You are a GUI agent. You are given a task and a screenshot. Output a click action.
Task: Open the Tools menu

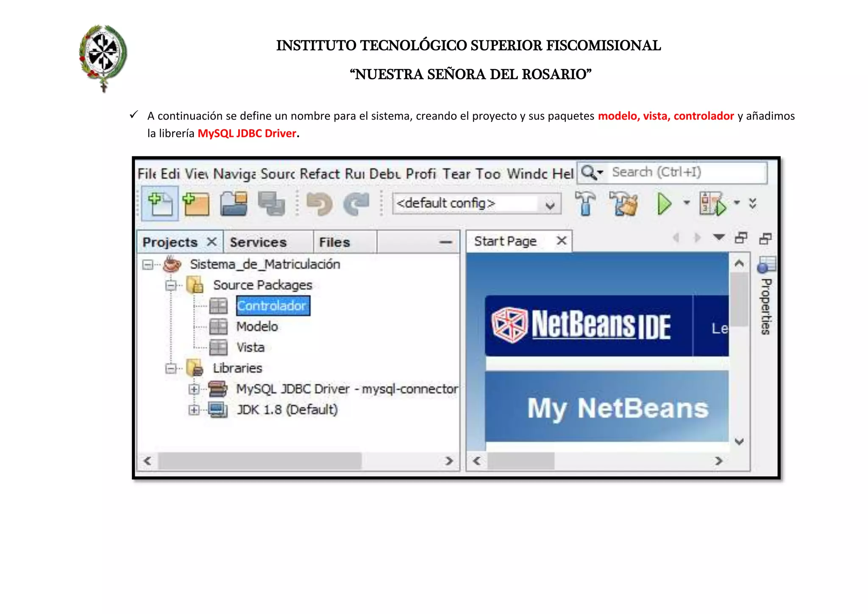point(488,174)
